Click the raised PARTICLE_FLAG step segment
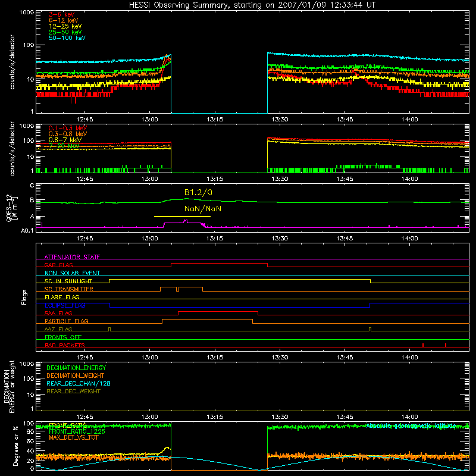This screenshot has width=476, height=476. click(207, 320)
